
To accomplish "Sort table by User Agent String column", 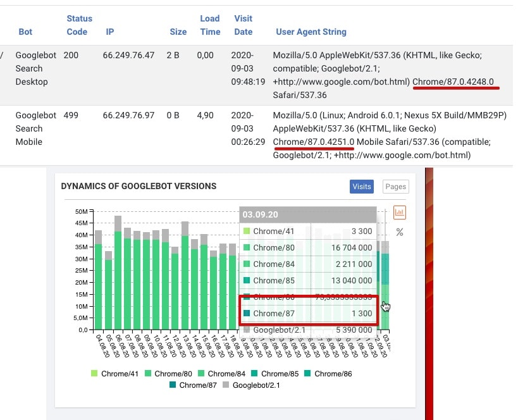I will (311, 32).
